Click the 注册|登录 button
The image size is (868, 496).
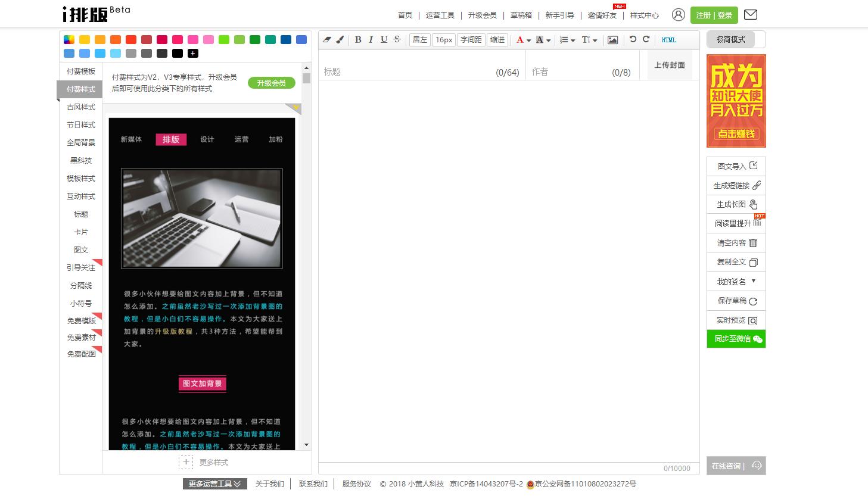coord(713,15)
